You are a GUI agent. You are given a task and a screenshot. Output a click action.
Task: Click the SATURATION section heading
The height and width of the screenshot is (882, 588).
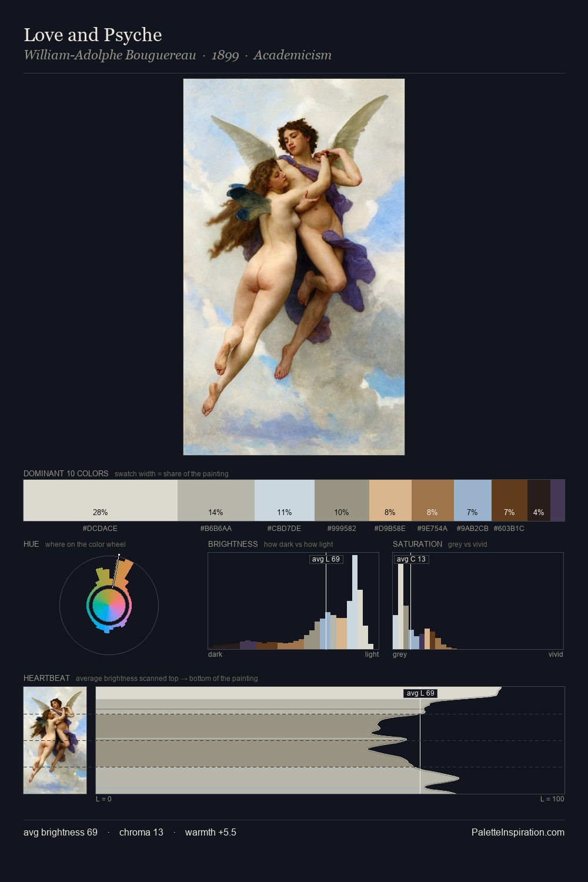417,544
